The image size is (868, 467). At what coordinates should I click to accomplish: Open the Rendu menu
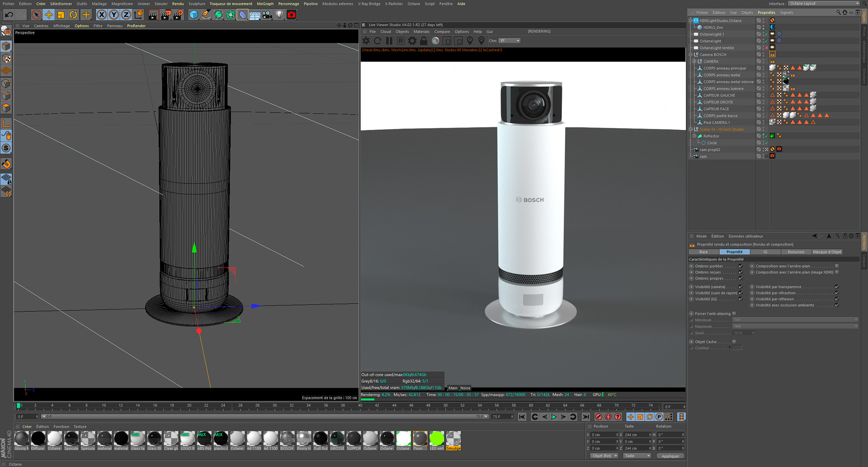[178, 4]
